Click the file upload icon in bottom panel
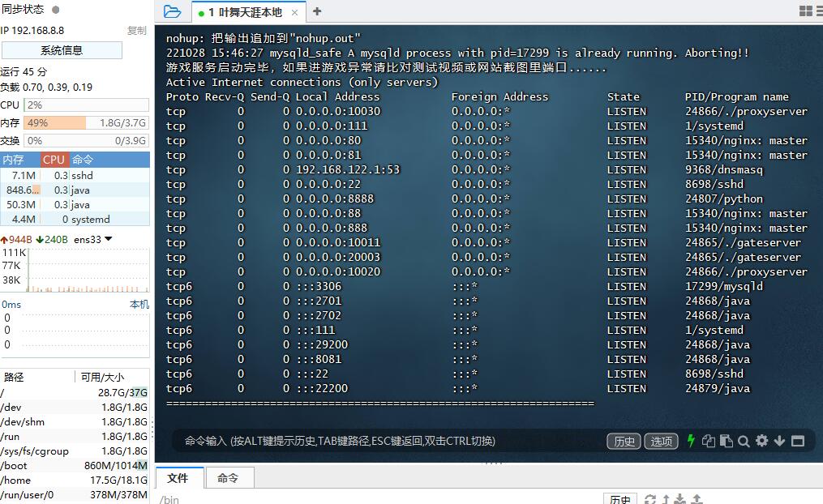 [x=697, y=499]
